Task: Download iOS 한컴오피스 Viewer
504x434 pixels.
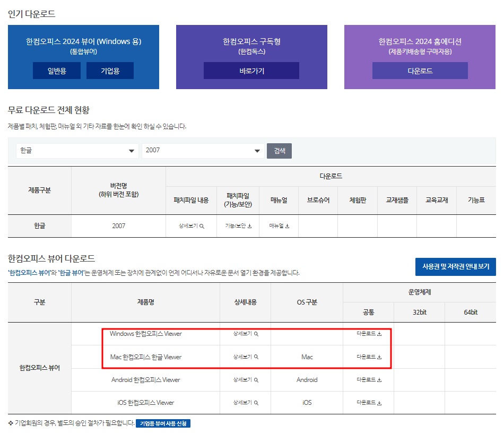Action: (369, 403)
